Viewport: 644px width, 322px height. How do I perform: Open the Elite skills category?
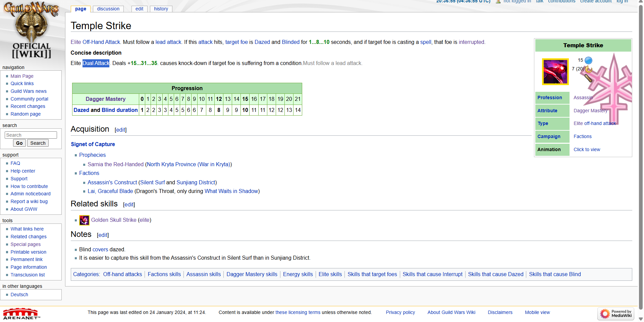click(x=330, y=274)
